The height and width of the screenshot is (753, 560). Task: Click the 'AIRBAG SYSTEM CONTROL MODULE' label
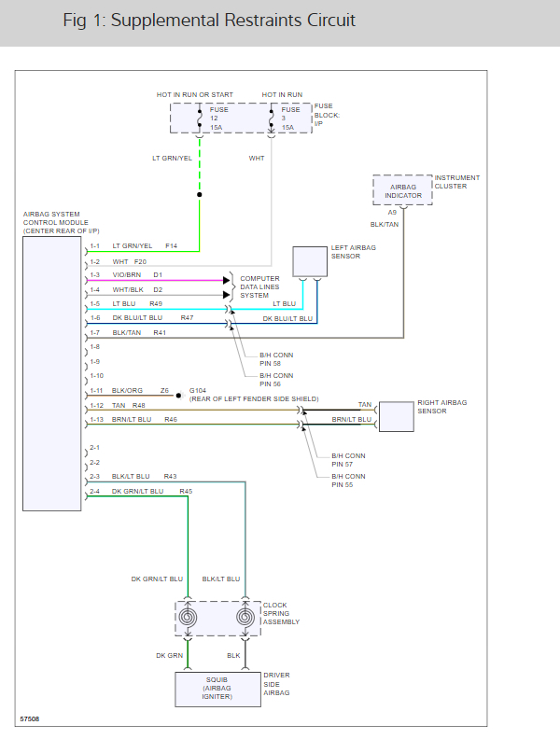pos(61,222)
